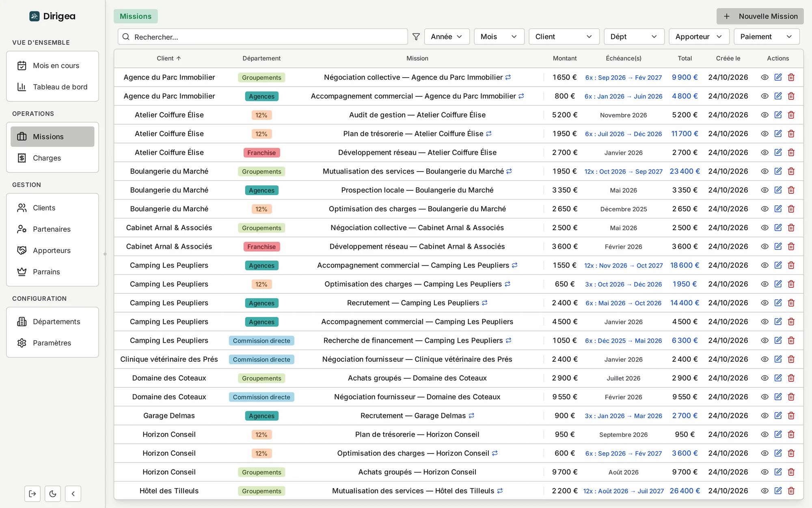
Task: View the Optimisation des charges Boulangerie mission
Action: [x=764, y=208]
